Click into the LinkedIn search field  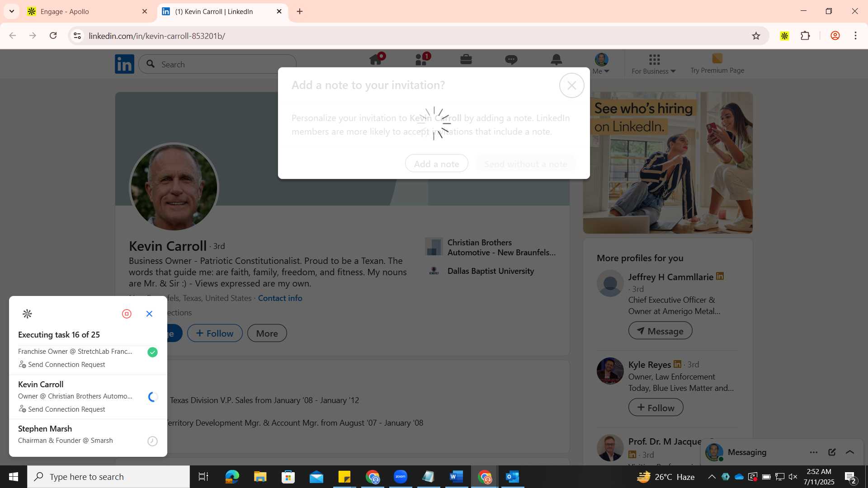(217, 64)
